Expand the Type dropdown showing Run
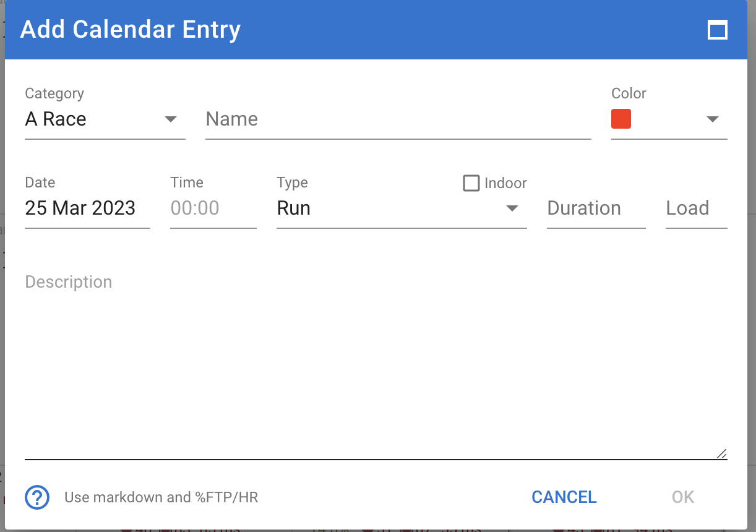Viewport: 756px width, 532px height. (x=402, y=208)
